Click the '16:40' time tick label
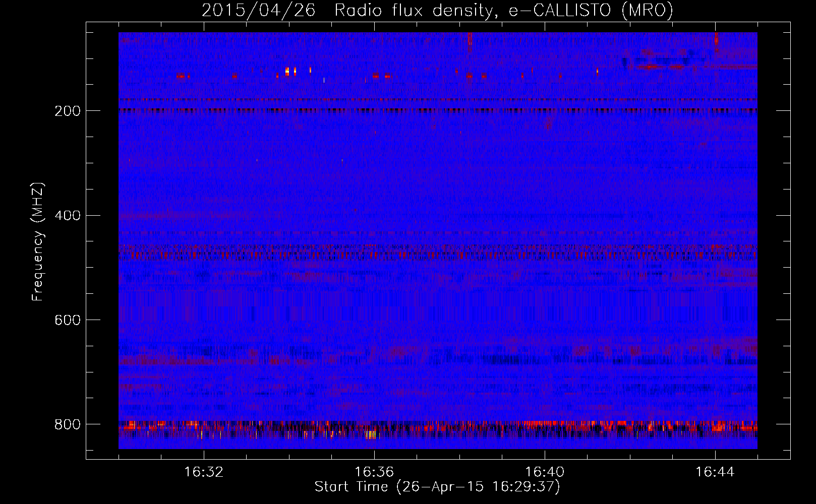816x504 pixels. (x=545, y=472)
